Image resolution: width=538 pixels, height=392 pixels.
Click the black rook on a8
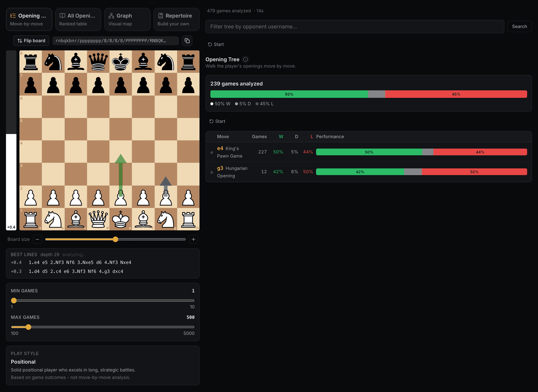[x=31, y=62]
